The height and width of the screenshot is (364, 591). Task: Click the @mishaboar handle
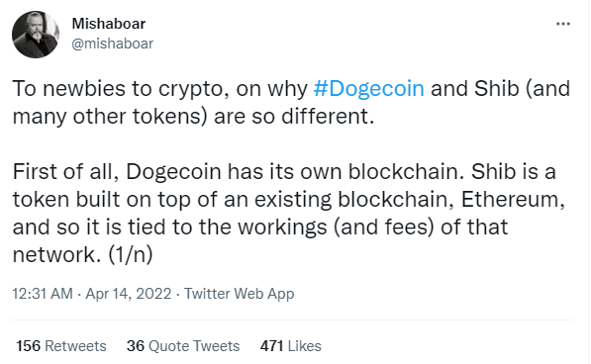pos(112,44)
